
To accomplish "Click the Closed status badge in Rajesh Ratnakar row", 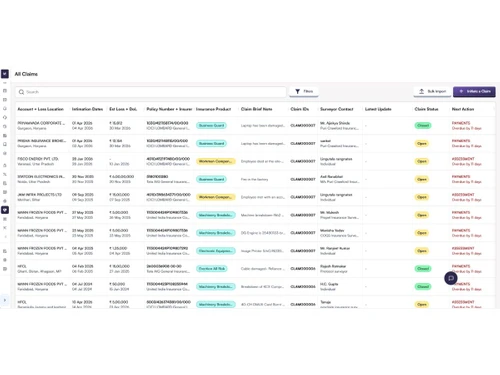I will [423, 269].
